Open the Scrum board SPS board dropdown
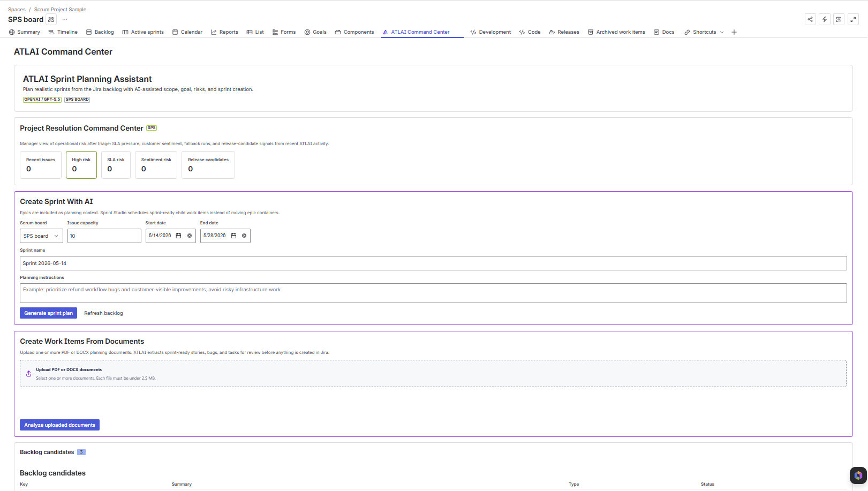This screenshot has height=491, width=868. (41, 236)
